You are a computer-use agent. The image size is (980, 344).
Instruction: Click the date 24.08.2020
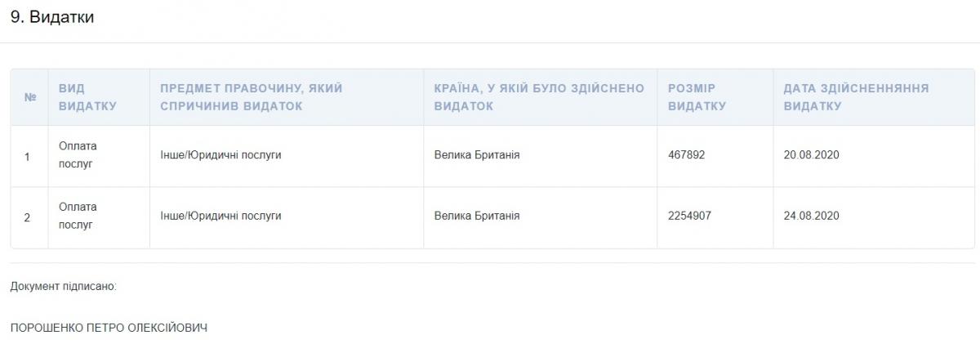pos(811,217)
